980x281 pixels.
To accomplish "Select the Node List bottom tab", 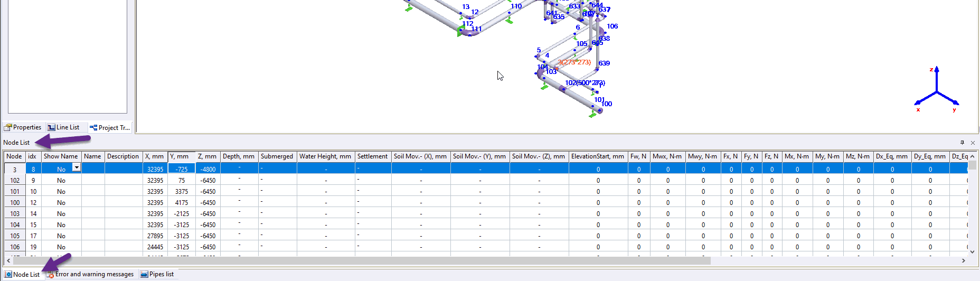I will coord(22,274).
